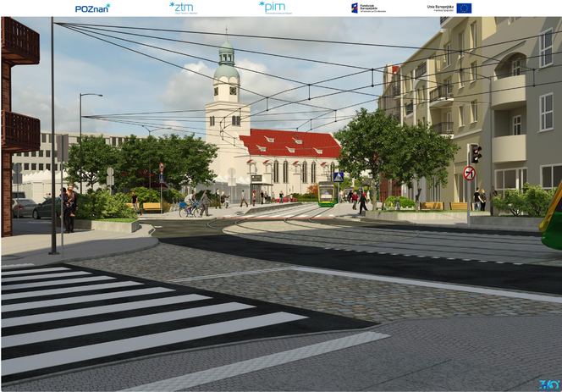
Task: Click the blue pedestrian crossing sign
Action: pyautogui.click(x=338, y=177)
